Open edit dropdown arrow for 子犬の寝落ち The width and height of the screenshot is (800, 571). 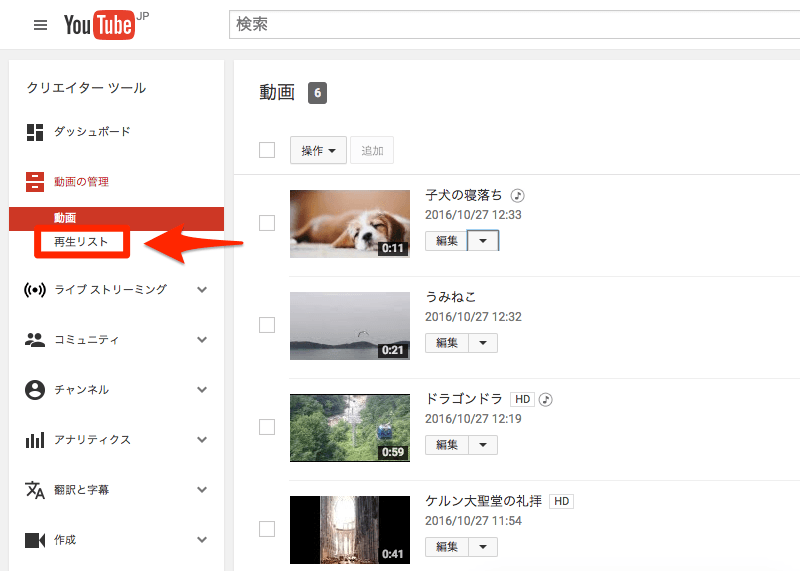coord(483,241)
